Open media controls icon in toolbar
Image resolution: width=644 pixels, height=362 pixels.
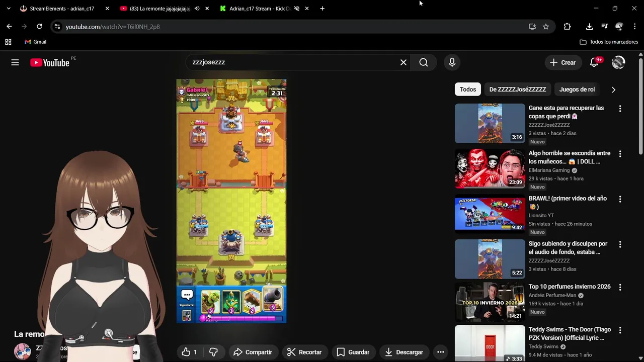pos(605,27)
